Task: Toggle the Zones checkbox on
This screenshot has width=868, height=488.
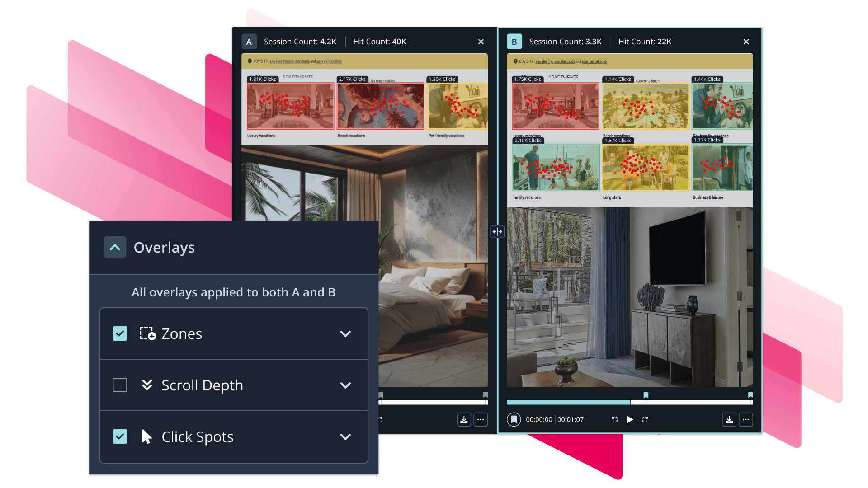Action: 120,333
